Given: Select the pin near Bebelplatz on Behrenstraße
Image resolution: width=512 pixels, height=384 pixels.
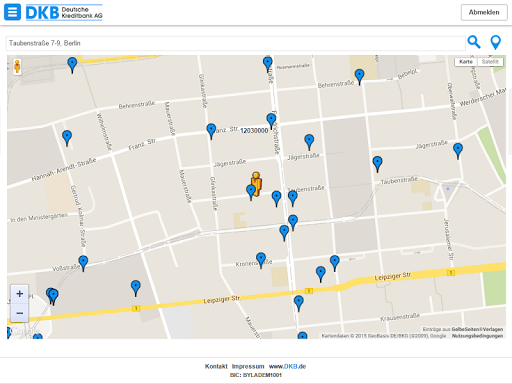Looking at the screenshot, I should pyautogui.click(x=359, y=77).
